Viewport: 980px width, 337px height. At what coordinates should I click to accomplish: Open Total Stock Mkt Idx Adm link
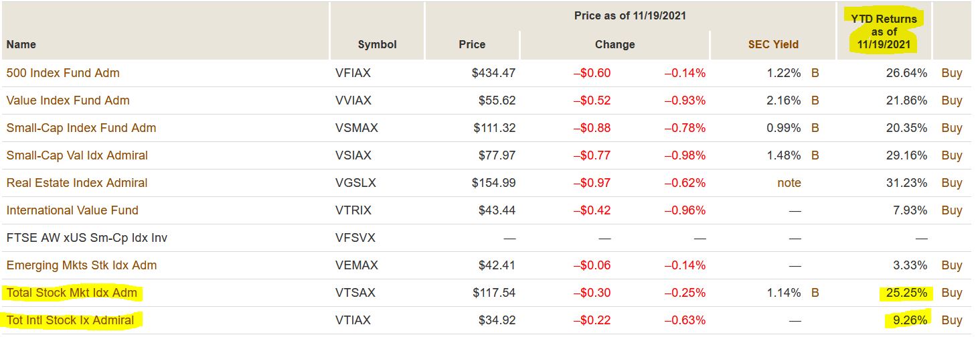tap(72, 292)
